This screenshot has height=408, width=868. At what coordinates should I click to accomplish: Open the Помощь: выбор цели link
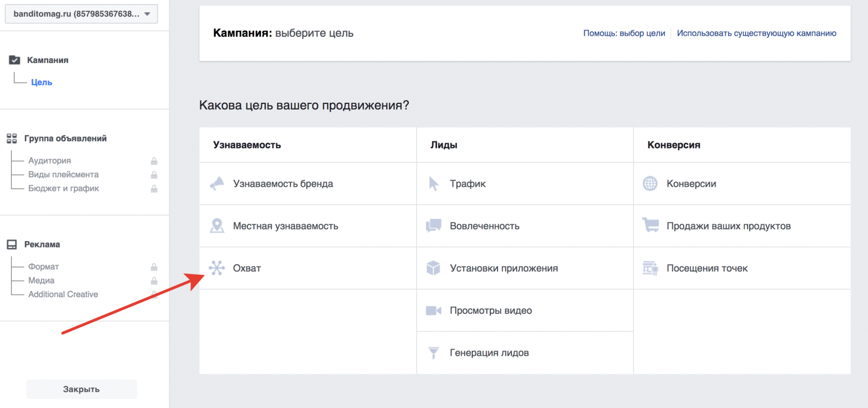pyautogui.click(x=624, y=33)
